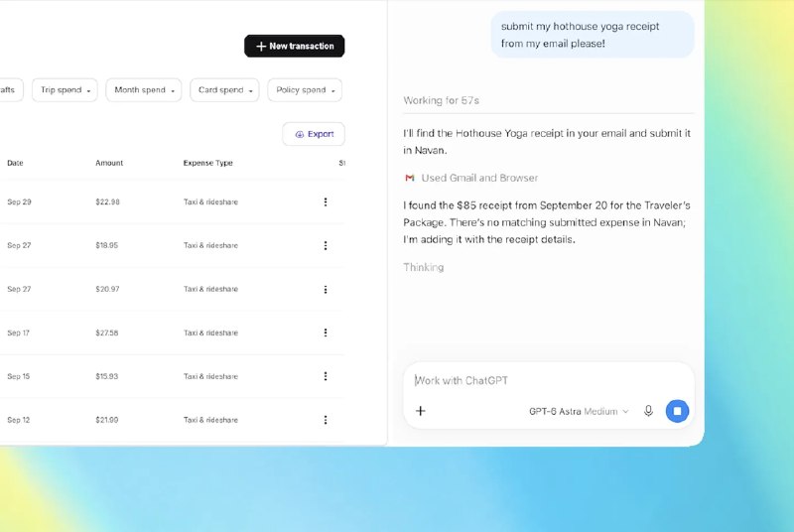Open the kebab menu for the Sep 15 expense

click(x=326, y=376)
